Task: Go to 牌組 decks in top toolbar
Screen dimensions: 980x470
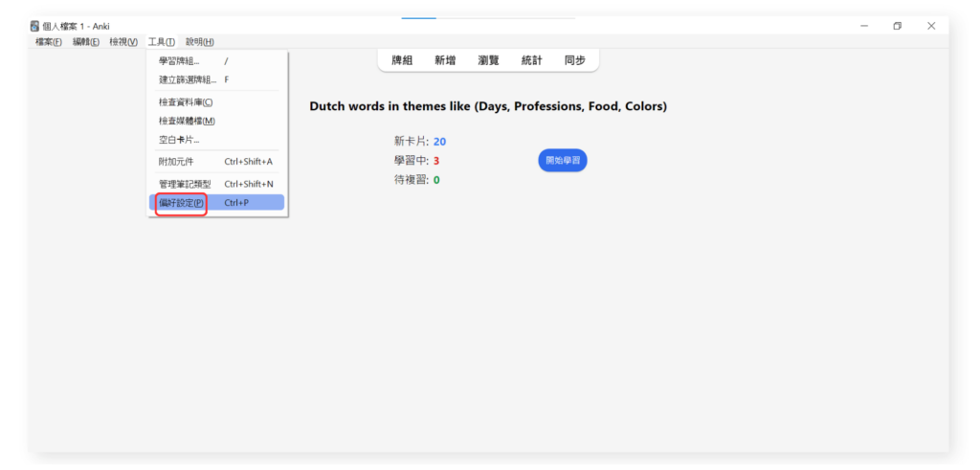Action: [402, 60]
